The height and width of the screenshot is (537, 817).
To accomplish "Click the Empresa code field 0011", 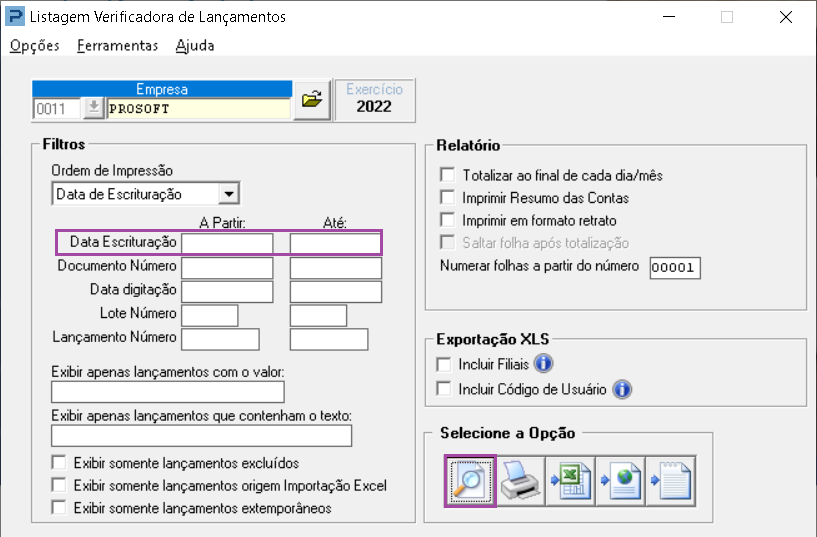I will [x=57, y=109].
